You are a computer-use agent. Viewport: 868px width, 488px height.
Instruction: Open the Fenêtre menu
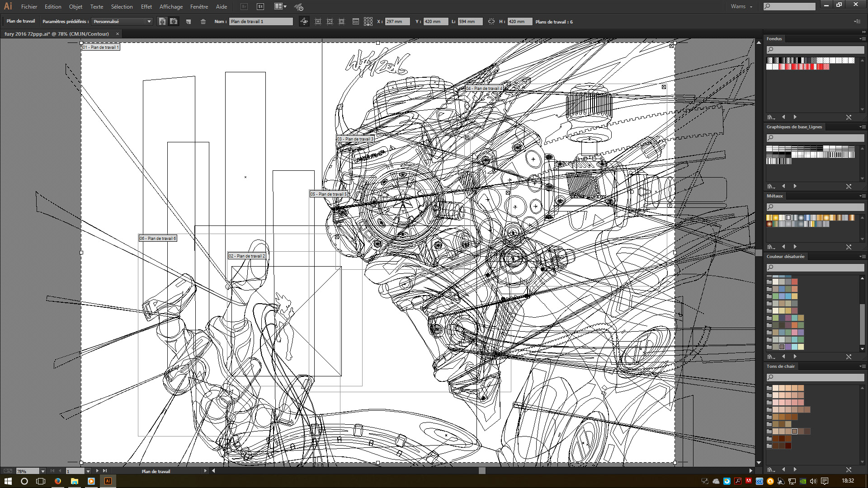point(199,7)
